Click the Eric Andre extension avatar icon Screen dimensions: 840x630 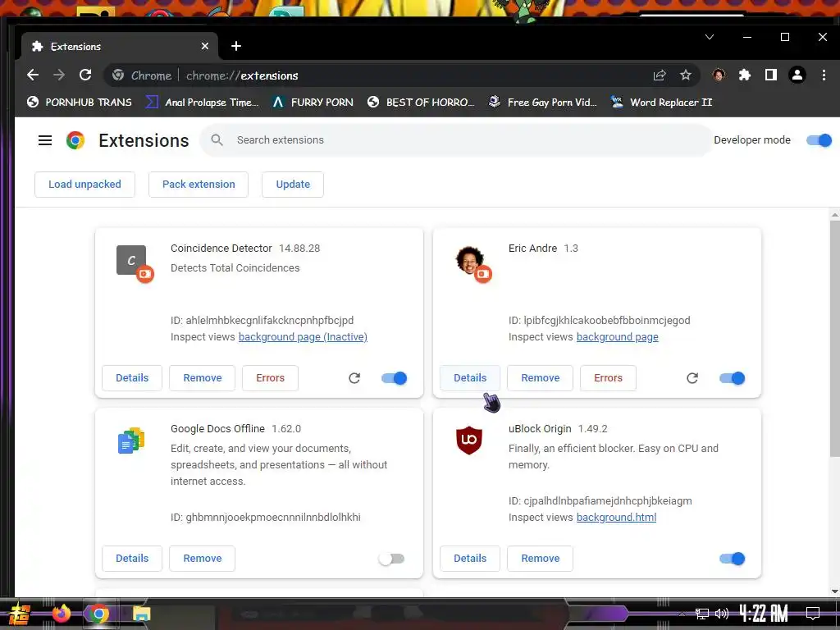click(469, 260)
